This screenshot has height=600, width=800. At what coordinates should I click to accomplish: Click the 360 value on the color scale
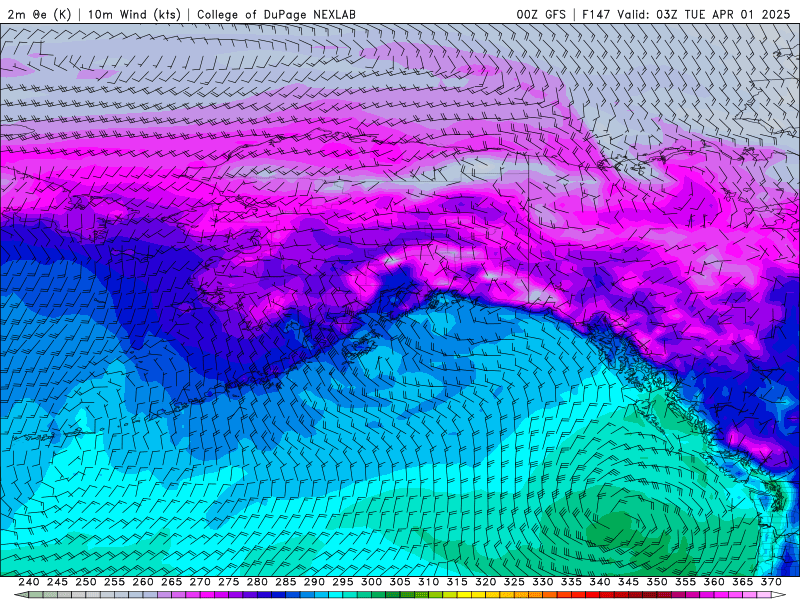coord(714,582)
